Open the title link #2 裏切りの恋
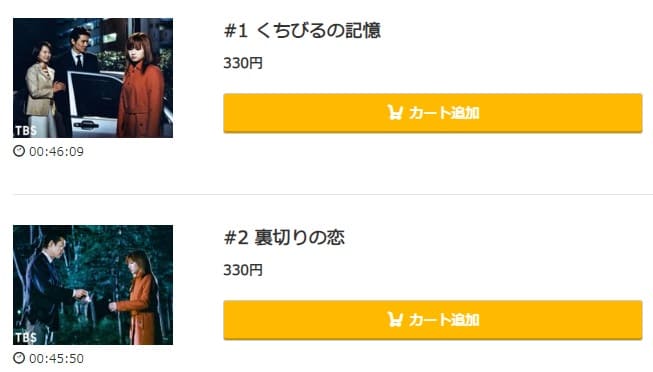 [284, 237]
